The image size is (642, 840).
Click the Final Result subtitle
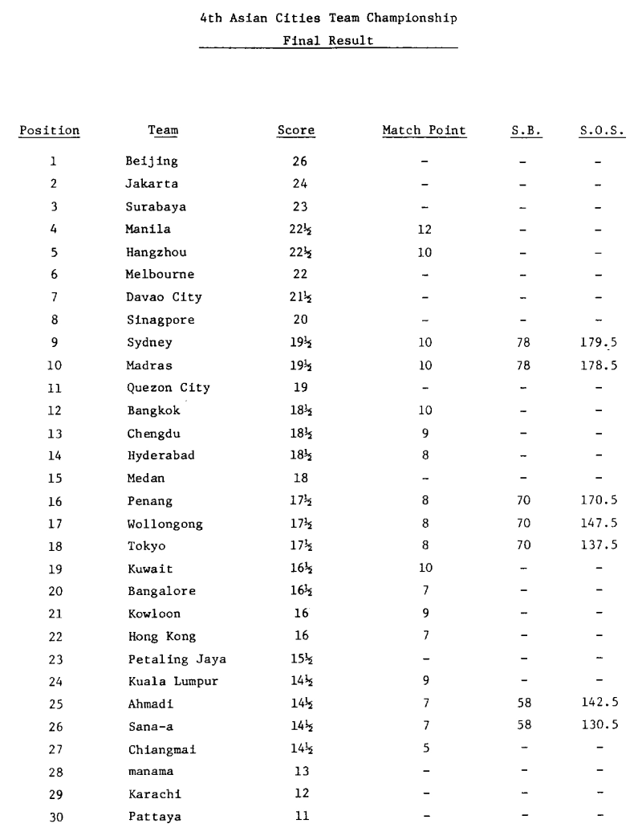pos(328,42)
